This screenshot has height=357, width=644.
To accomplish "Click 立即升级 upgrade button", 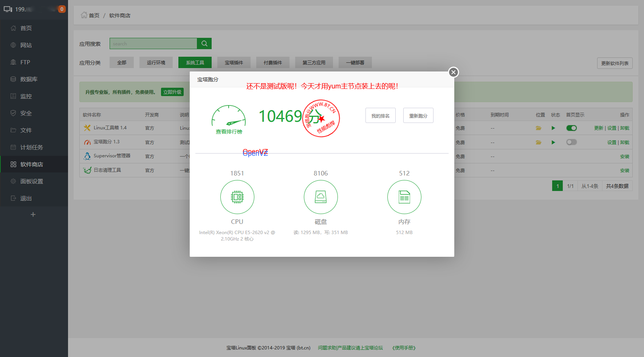I will [x=172, y=92].
